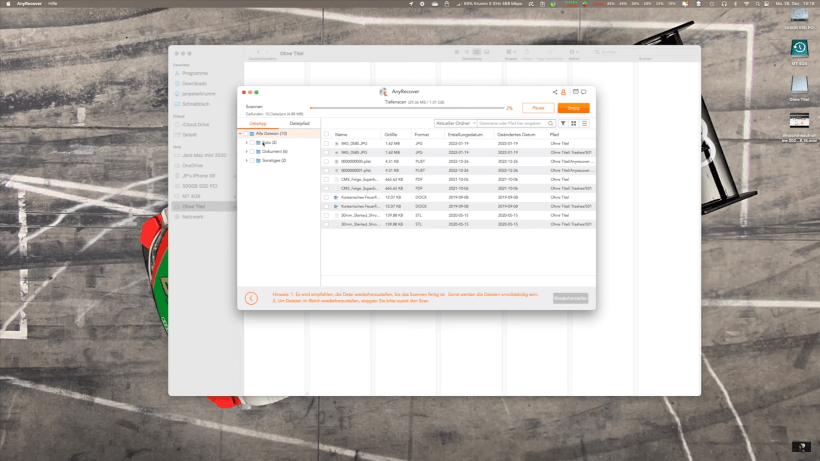The image size is (820, 461).
Task: Collapse the Alle Dateien tree node
Action: 241,134
